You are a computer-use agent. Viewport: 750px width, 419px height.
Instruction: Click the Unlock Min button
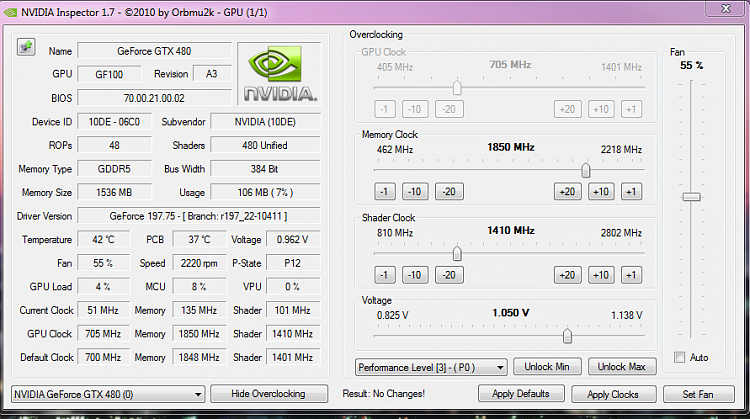click(x=547, y=366)
